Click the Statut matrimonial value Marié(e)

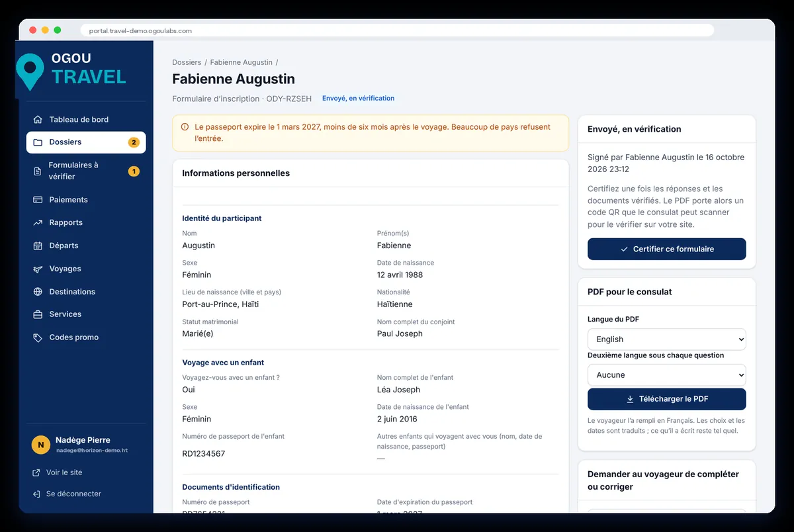(x=198, y=333)
